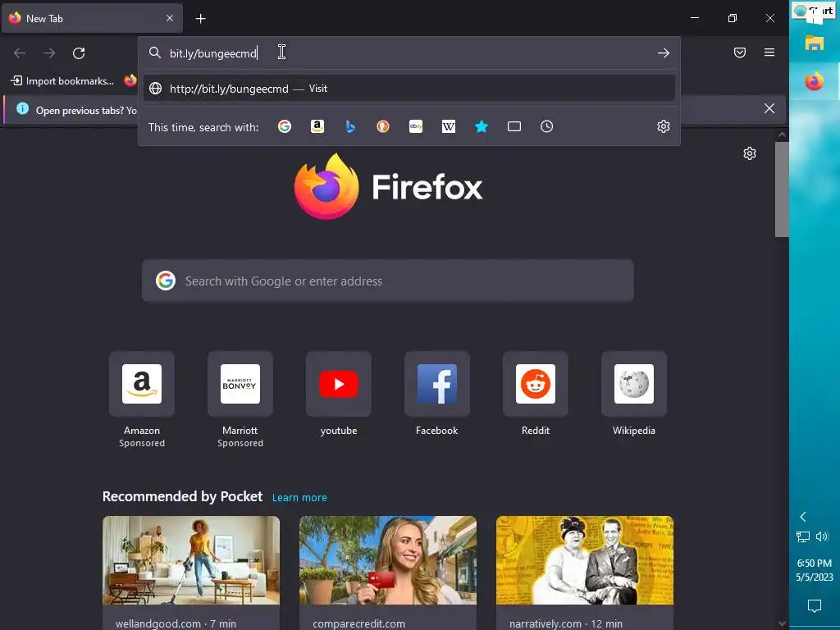Dismiss the Open previous tabs notification
Viewport: 840px width, 630px height.
click(769, 109)
